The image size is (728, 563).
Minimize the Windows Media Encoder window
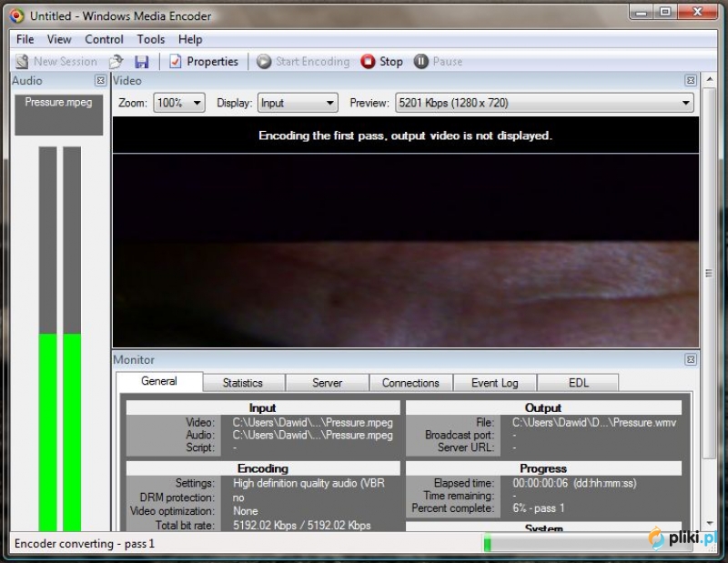tap(642, 12)
